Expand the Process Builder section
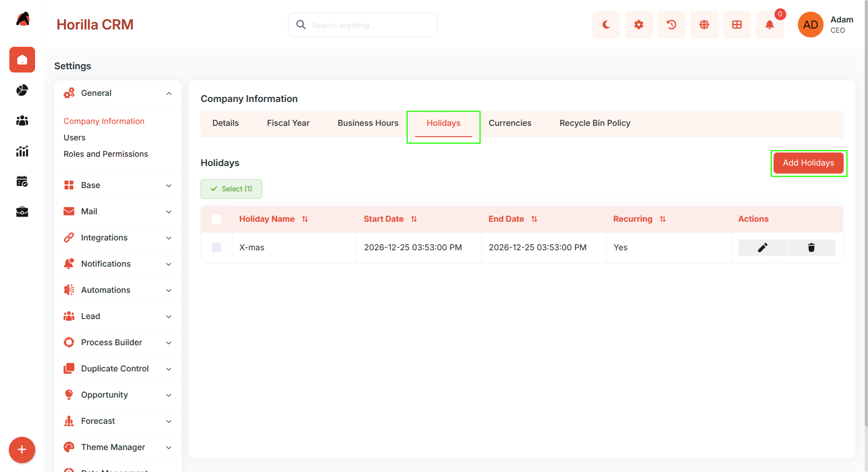This screenshot has width=868, height=472. click(x=118, y=342)
